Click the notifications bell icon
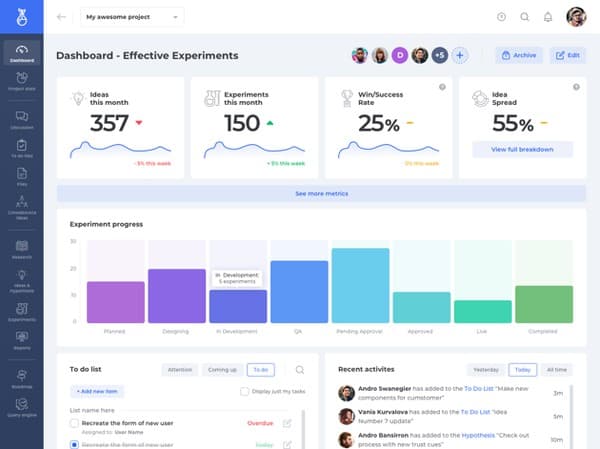 (547, 17)
